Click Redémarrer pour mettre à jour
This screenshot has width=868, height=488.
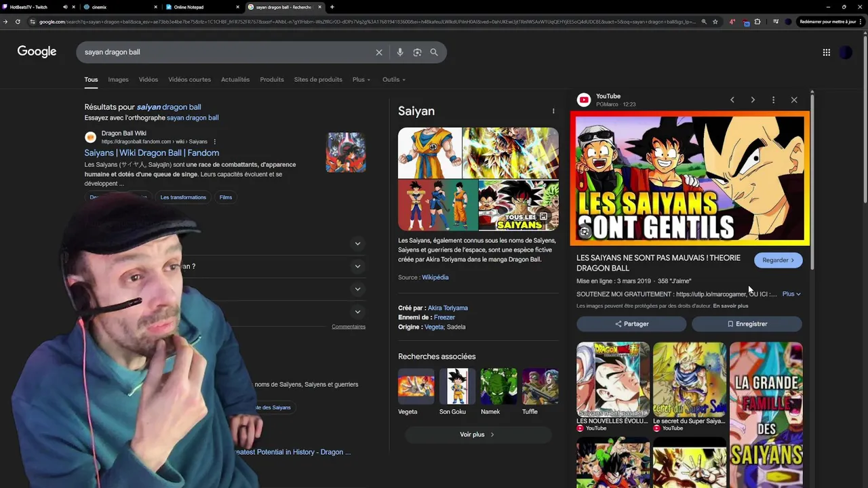827,22
